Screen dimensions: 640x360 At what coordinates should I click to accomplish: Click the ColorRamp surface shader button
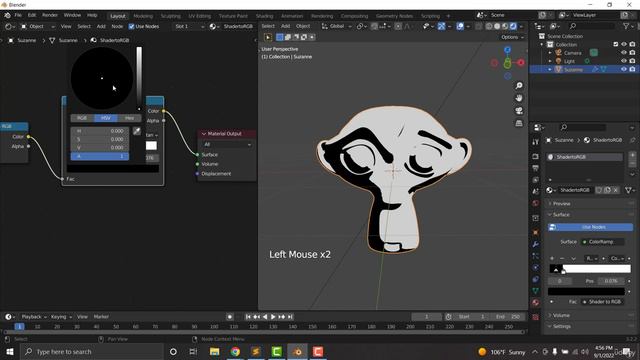602,242
